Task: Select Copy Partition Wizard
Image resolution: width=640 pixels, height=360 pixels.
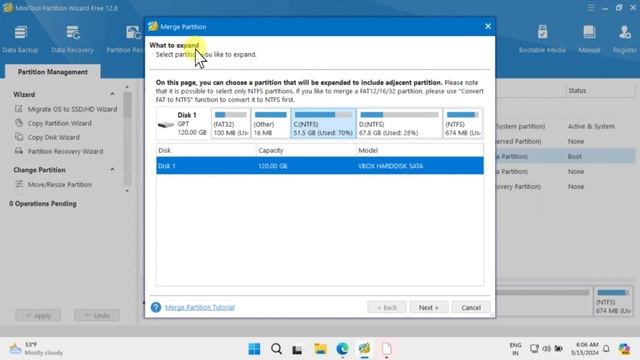Action: pos(60,123)
